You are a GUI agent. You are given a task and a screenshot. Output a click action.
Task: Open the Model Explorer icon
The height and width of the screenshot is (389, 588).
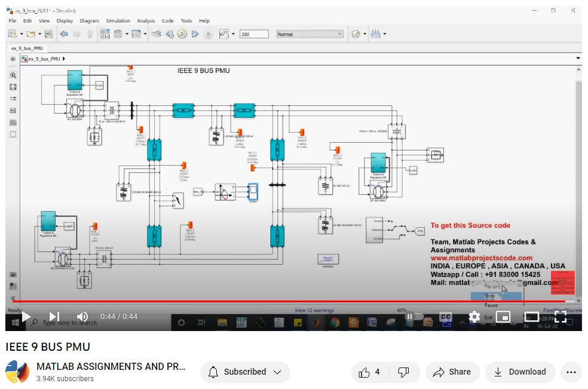coord(136,34)
